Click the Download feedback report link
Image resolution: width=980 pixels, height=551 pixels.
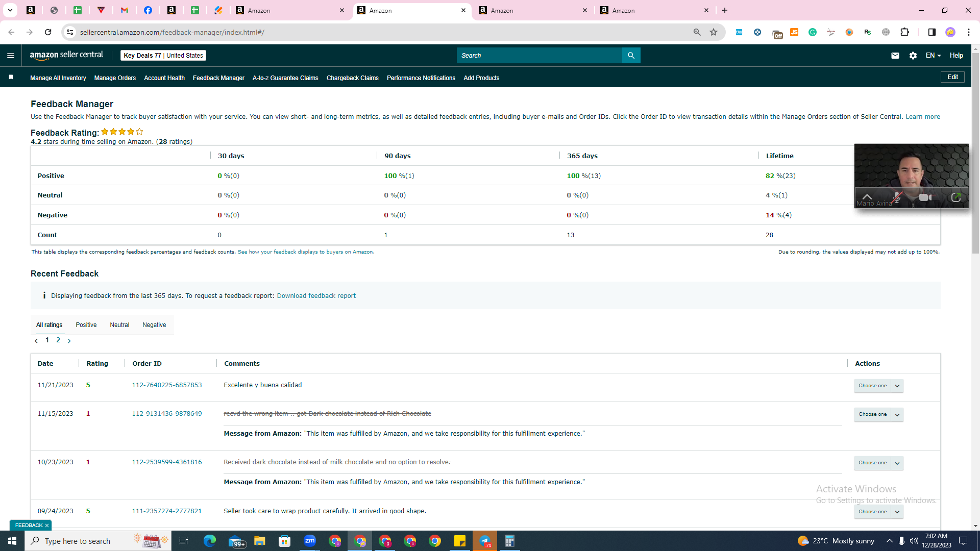coord(316,296)
